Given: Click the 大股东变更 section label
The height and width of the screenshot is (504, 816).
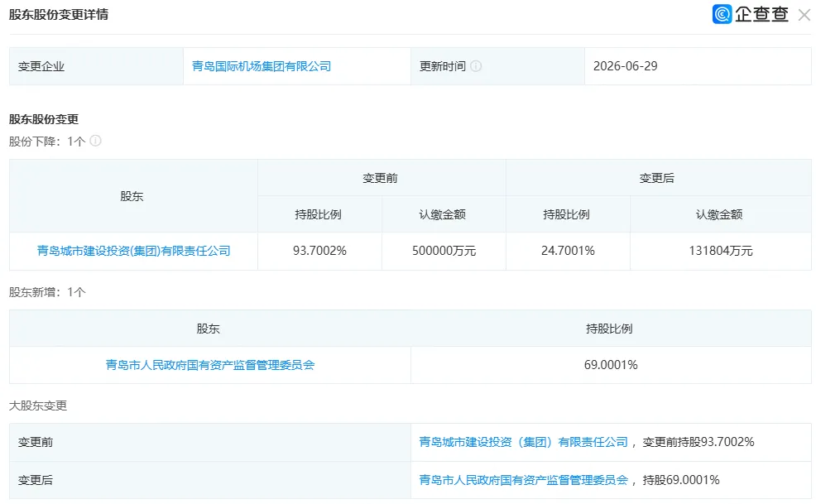Looking at the screenshot, I should tap(38, 406).
